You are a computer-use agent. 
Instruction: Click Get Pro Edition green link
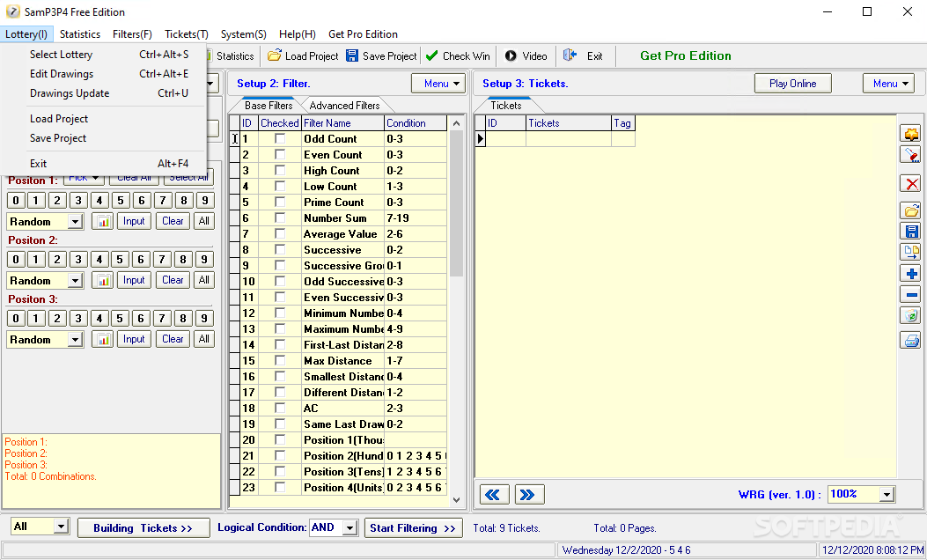tap(685, 55)
